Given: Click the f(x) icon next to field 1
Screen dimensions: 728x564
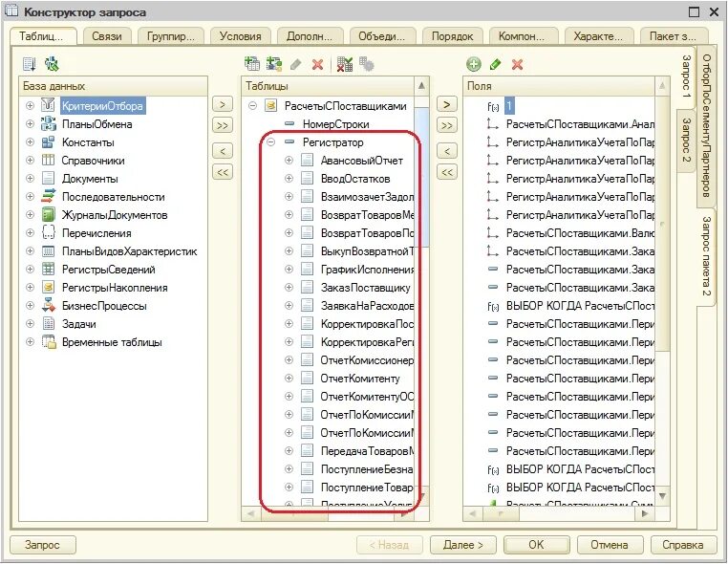Looking at the screenshot, I should pyautogui.click(x=493, y=106).
